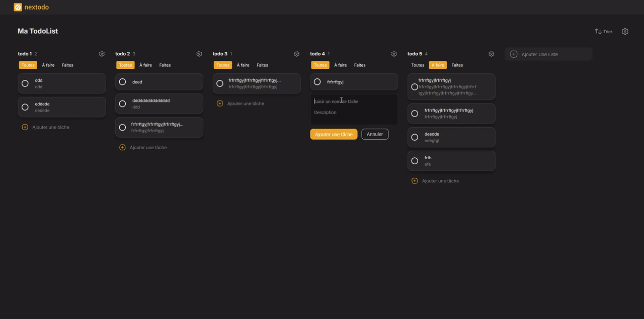The height and width of the screenshot is (319, 644).
Task: Show Faites tab in todo 5
Action: 457,65
